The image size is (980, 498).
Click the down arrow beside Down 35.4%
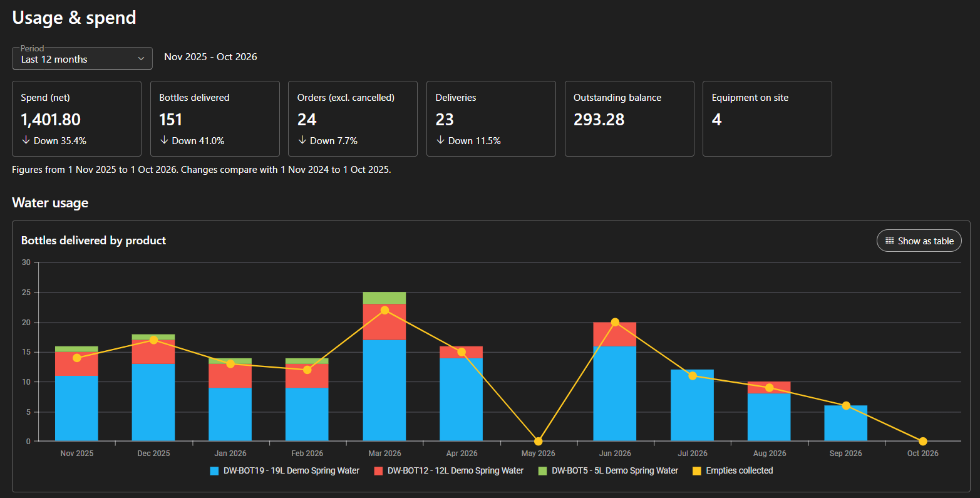[x=26, y=140]
